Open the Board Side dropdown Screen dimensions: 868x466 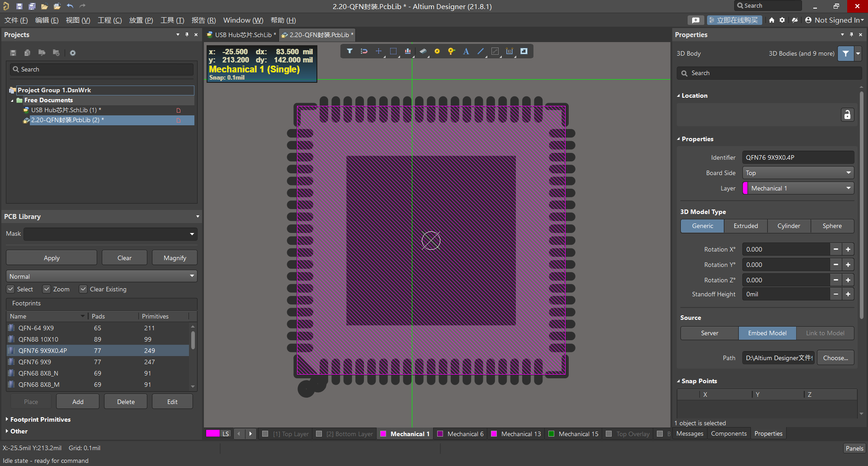coord(798,173)
